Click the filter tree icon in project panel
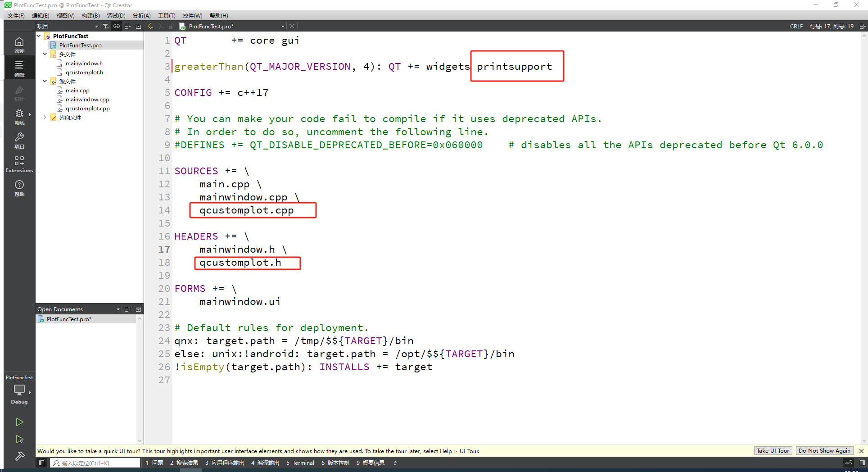 click(x=106, y=26)
